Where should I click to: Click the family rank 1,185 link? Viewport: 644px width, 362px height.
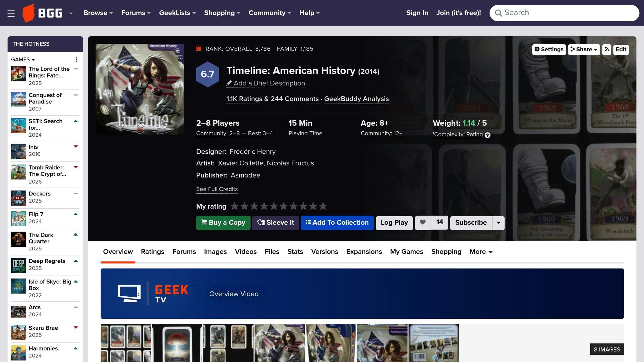[x=307, y=49]
